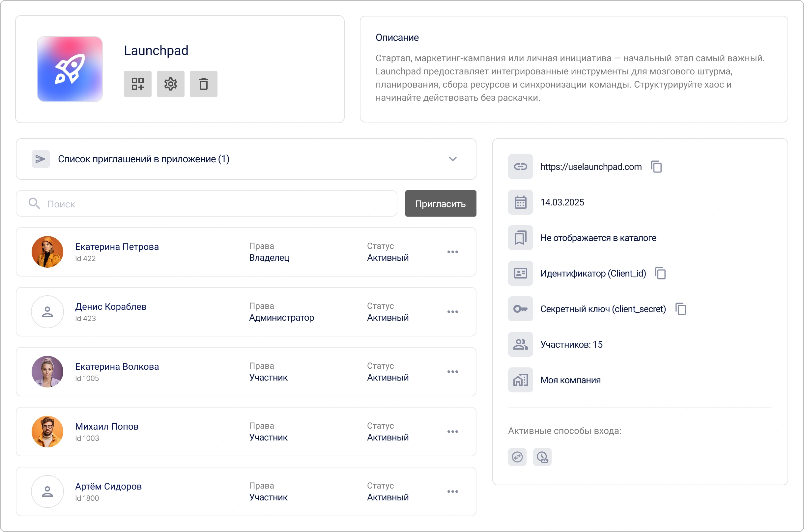Click the one-time password login method icon
804x532 pixels.
[542, 457]
